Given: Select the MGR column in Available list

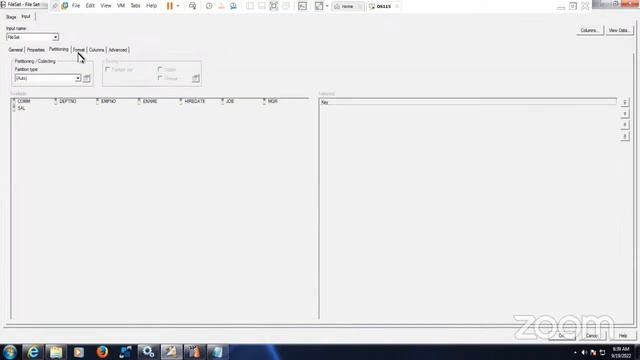Looking at the screenshot, I should pos(272,101).
